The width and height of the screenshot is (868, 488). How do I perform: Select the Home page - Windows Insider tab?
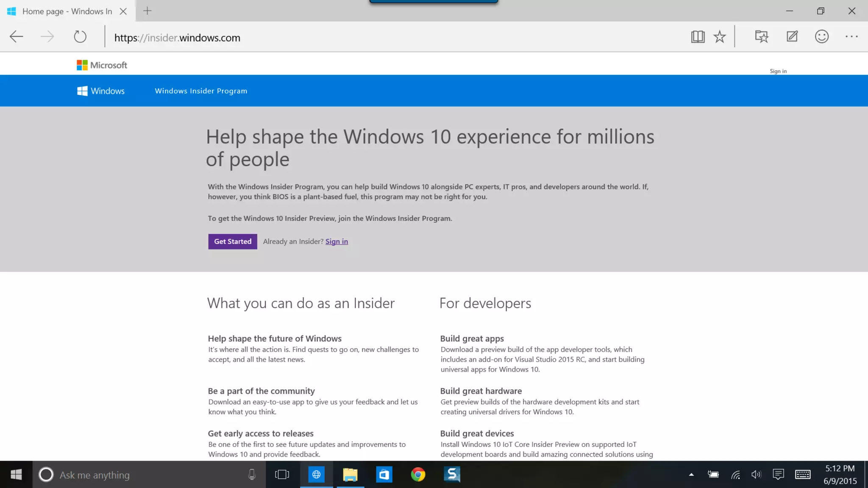pyautogui.click(x=67, y=11)
